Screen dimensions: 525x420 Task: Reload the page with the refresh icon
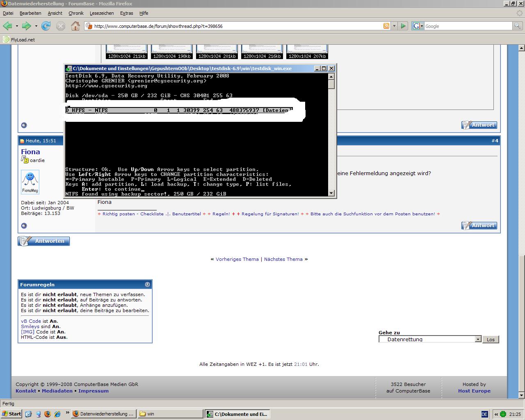coord(46,26)
